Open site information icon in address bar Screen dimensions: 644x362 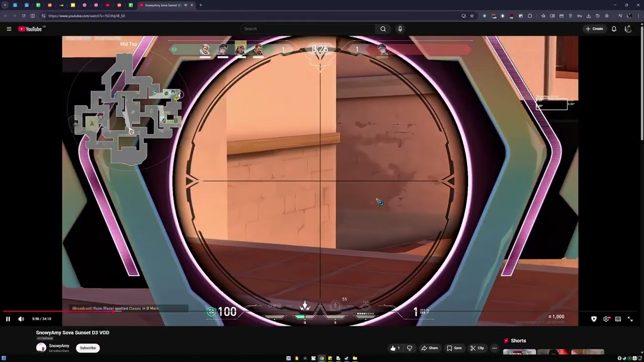click(43, 16)
